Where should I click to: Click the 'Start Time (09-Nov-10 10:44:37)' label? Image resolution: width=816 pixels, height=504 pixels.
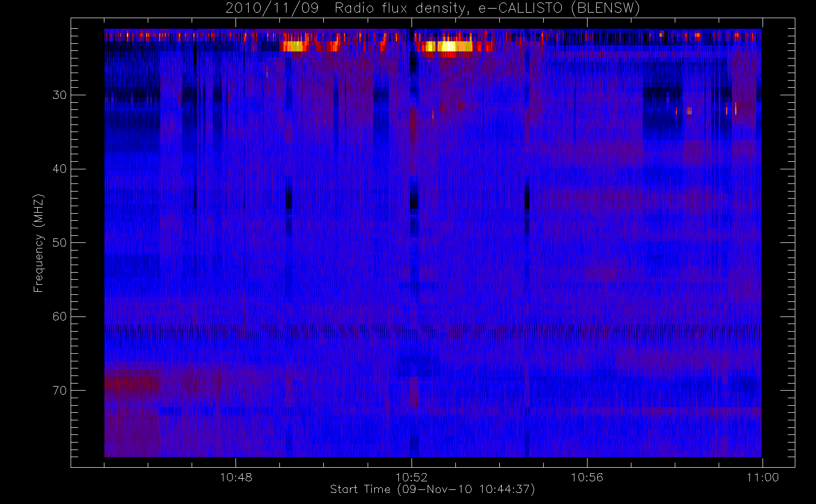[x=432, y=489]
